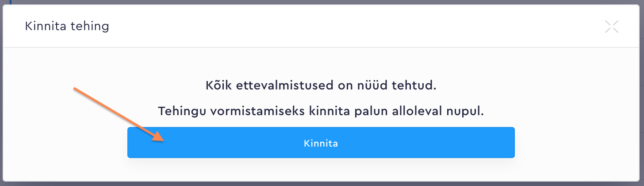Click the 'Tehingu vormistamiseks kinnita palun' message line
The image size is (644, 186).
[x=321, y=111]
